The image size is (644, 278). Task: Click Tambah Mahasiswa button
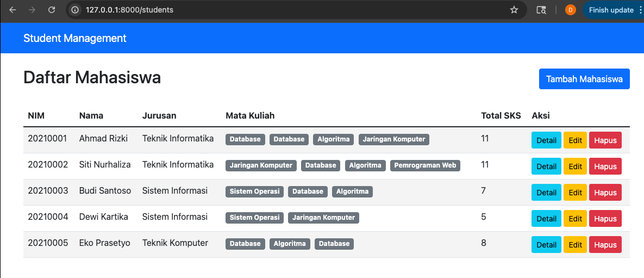click(x=584, y=79)
